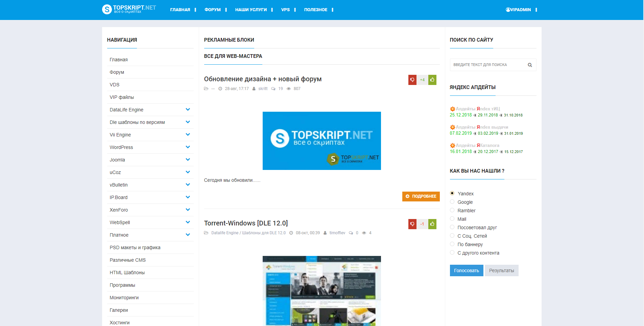View poll Результаты
Image resolution: width=644 pixels, height=326 pixels.
(x=501, y=270)
